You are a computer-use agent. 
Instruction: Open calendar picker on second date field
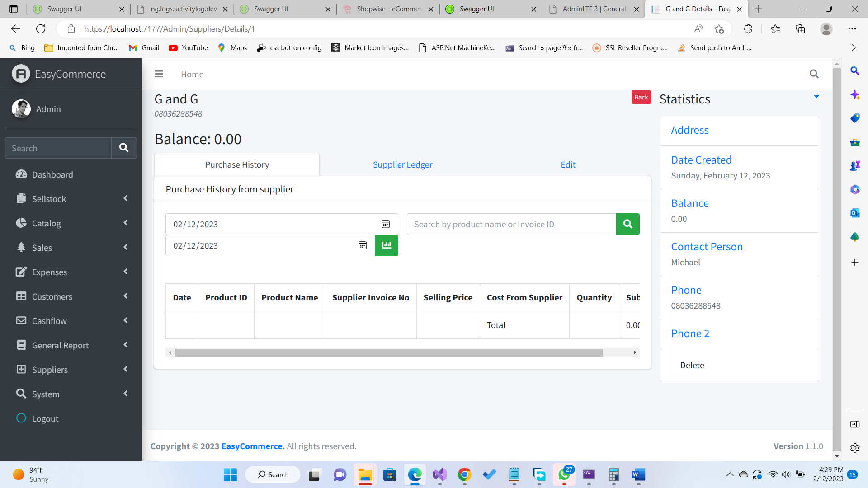point(362,245)
